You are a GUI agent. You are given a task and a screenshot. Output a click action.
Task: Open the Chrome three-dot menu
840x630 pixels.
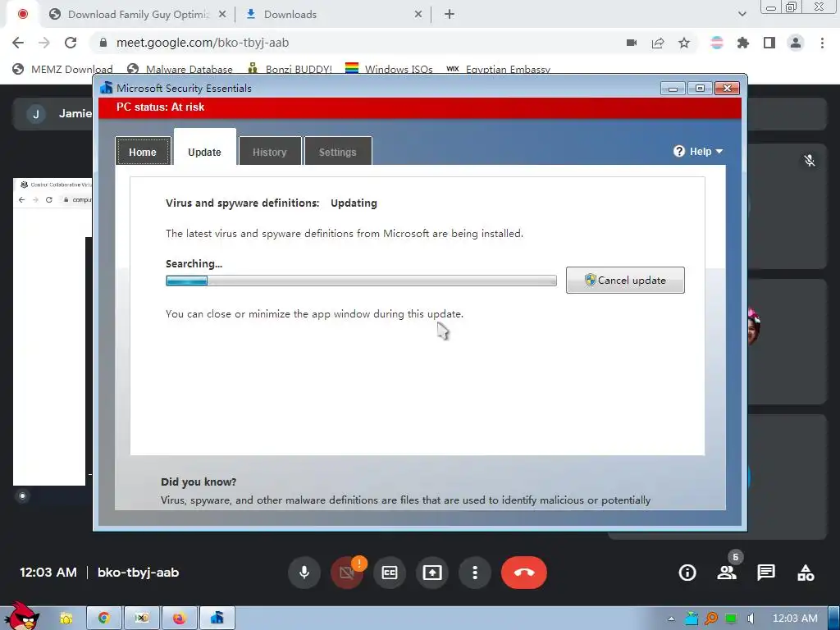coord(822,43)
